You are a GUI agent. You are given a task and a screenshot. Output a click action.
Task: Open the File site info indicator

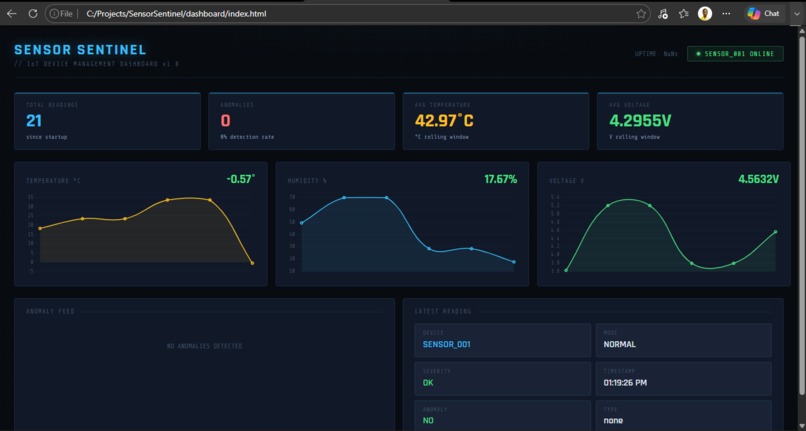coord(61,14)
